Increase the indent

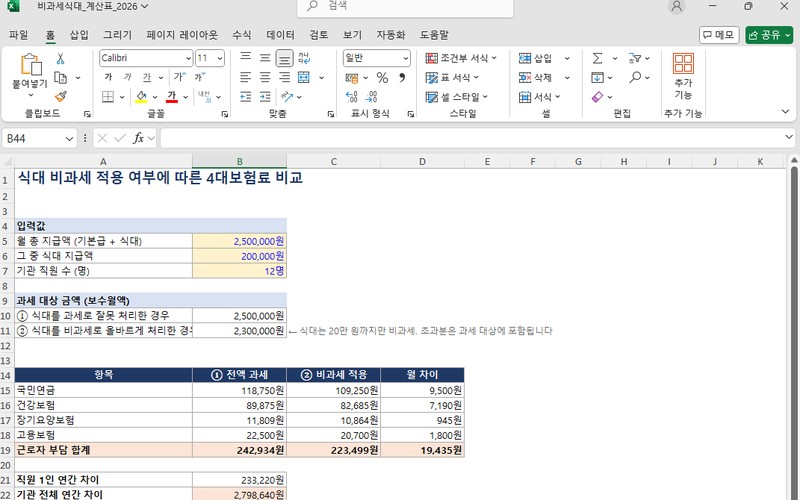point(265,96)
